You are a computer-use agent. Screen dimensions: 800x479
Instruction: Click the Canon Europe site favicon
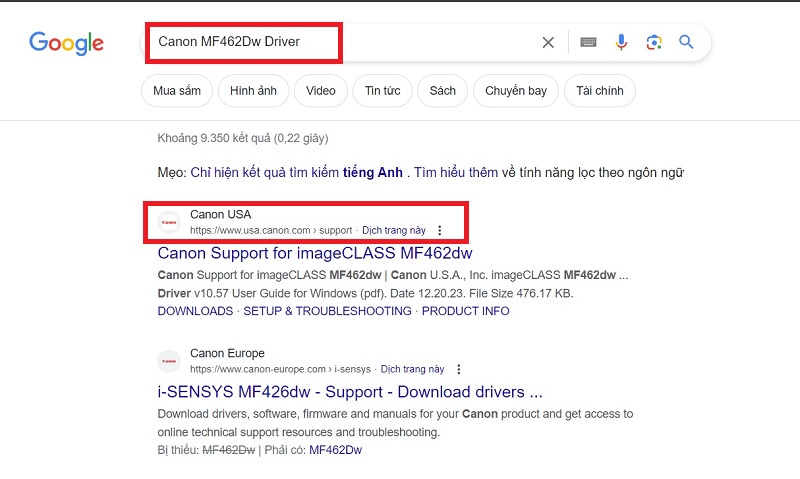[169, 361]
